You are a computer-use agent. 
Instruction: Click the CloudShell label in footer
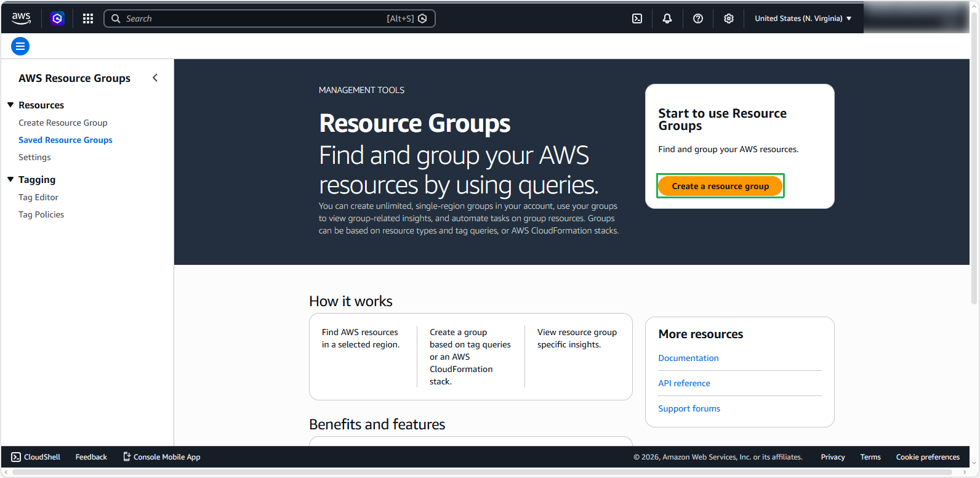click(42, 457)
